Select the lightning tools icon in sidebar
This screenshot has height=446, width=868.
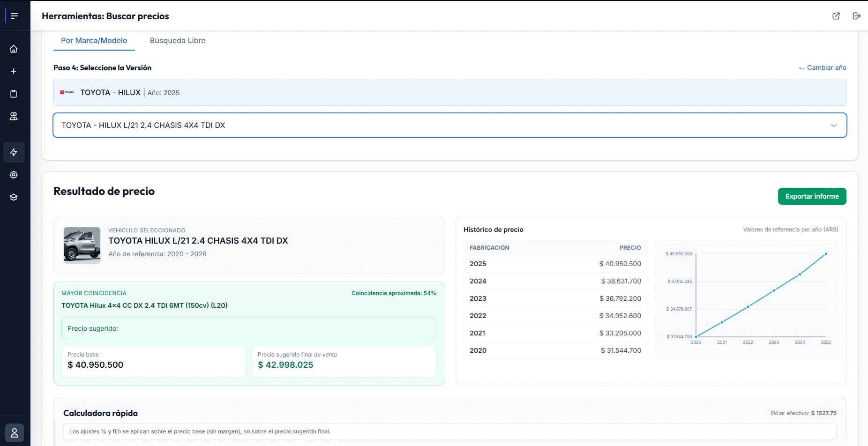coord(14,152)
